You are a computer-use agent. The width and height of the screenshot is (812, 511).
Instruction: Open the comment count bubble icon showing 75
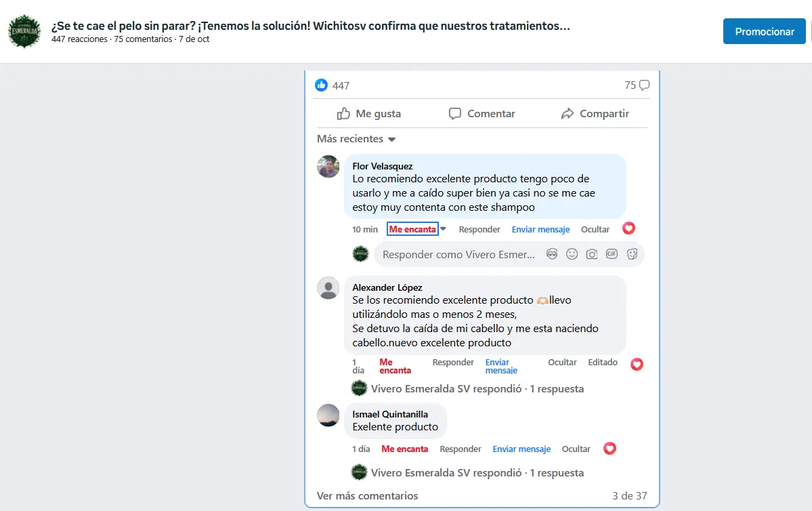pos(644,85)
